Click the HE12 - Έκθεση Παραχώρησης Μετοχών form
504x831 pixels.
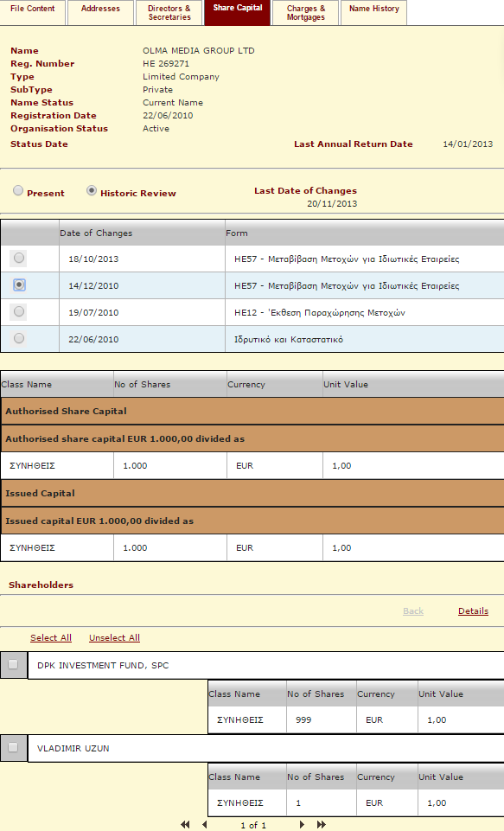point(320,313)
